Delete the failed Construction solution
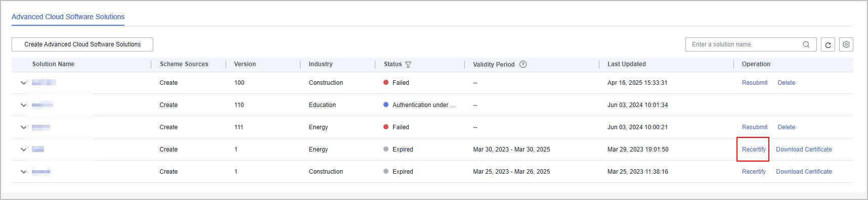 tap(787, 83)
